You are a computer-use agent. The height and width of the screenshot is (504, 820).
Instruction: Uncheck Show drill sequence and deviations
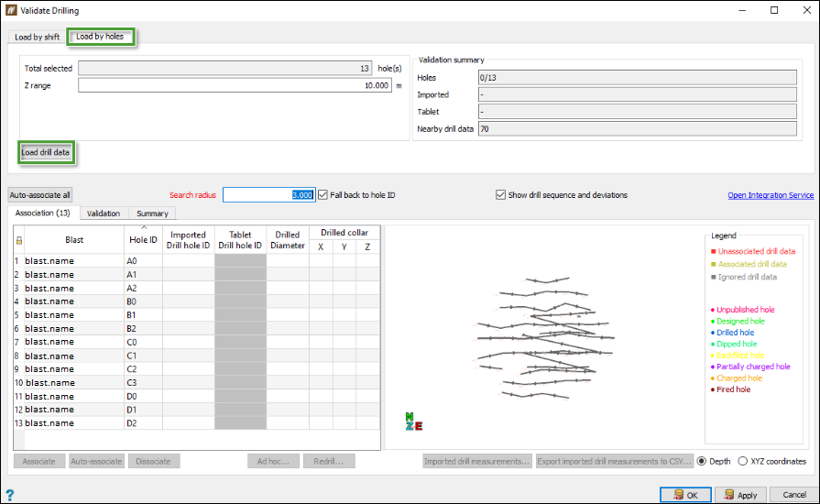pos(500,195)
